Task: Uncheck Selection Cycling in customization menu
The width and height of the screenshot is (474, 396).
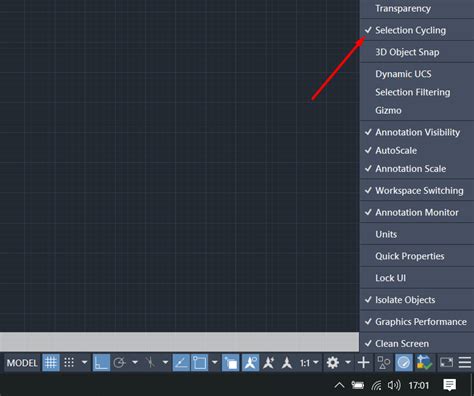Action: click(417, 30)
